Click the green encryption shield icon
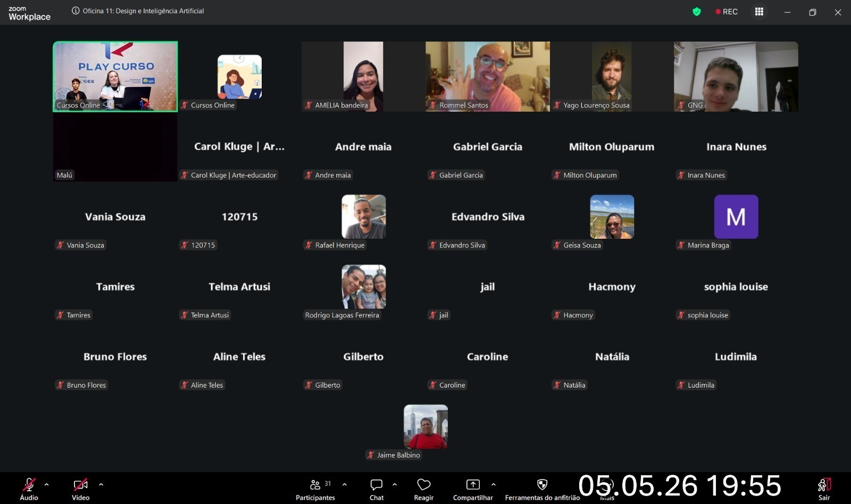Screen dimensions: 851x504 697,12
